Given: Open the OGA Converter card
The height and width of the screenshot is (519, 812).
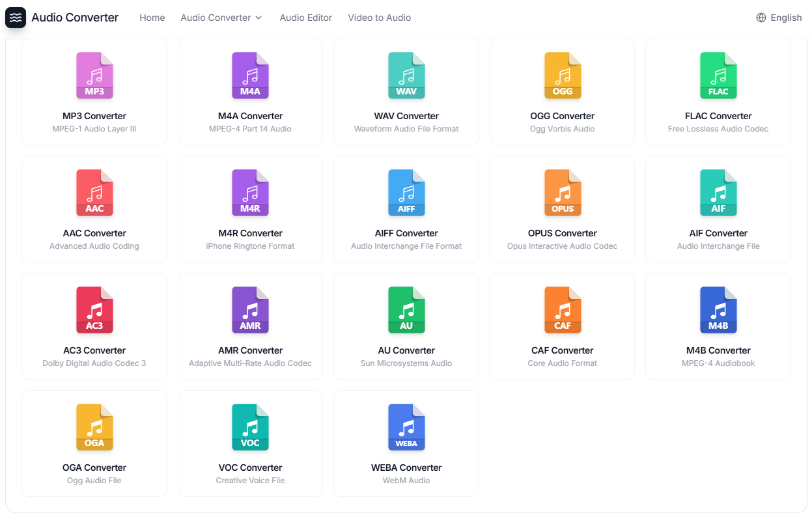Looking at the screenshot, I should click(94, 428).
